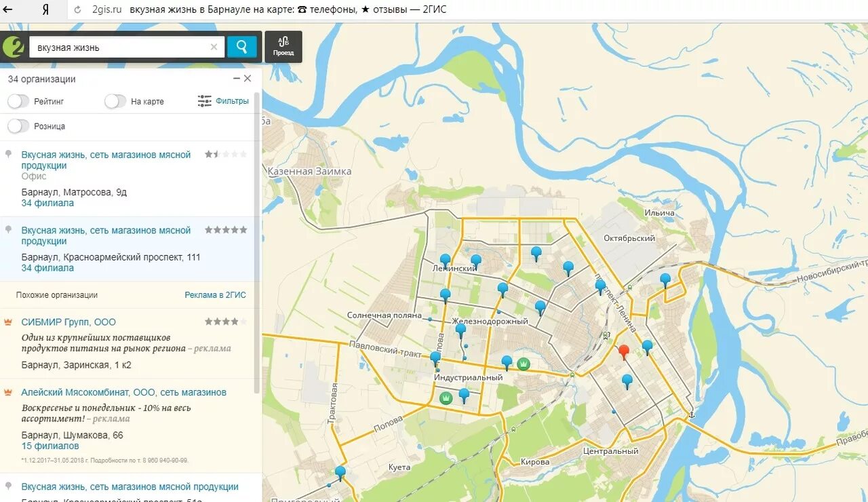This screenshot has height=502, width=868.
Task: Minimize the results panel with the dash
Action: (236, 79)
